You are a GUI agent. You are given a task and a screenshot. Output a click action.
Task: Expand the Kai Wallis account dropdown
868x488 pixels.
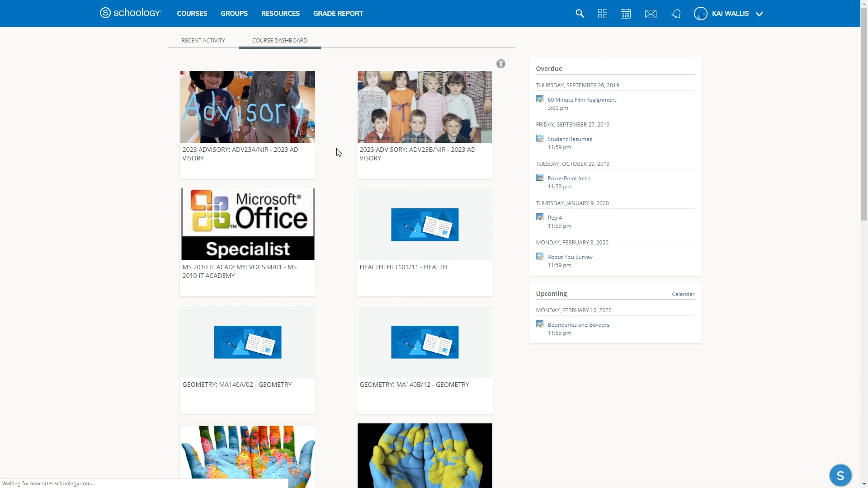(x=759, y=14)
